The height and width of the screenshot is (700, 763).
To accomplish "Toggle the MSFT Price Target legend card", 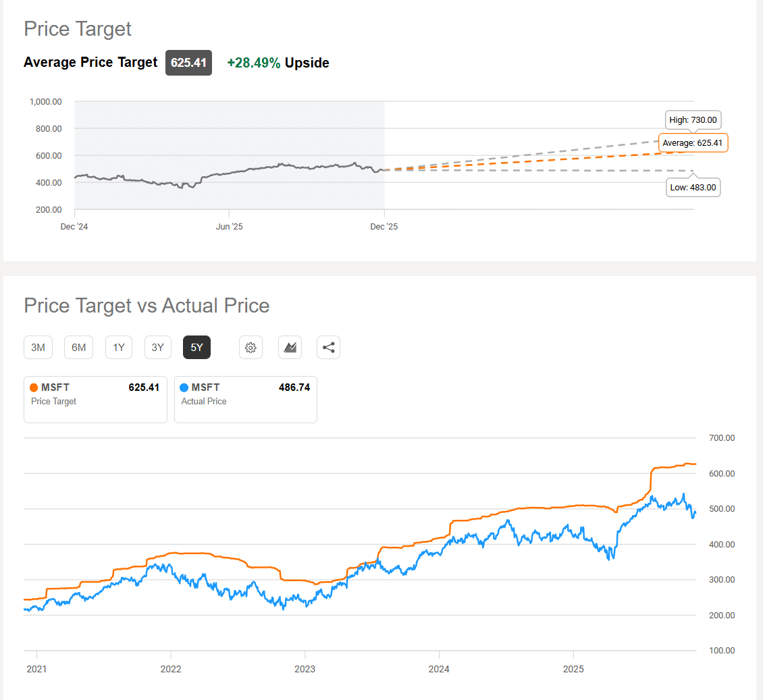I will (x=95, y=400).
